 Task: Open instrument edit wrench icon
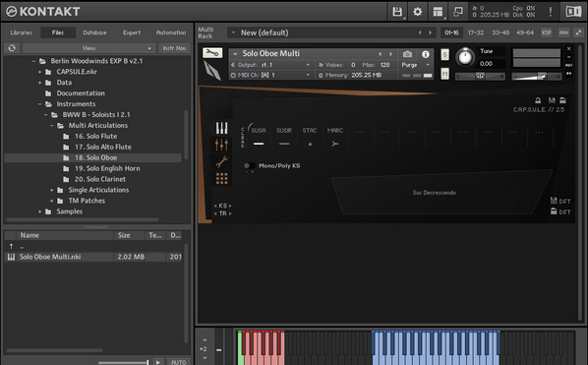click(212, 53)
